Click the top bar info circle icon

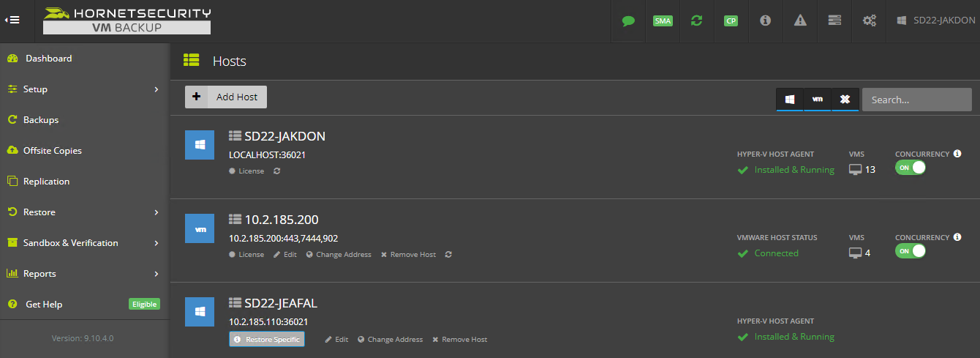(765, 20)
